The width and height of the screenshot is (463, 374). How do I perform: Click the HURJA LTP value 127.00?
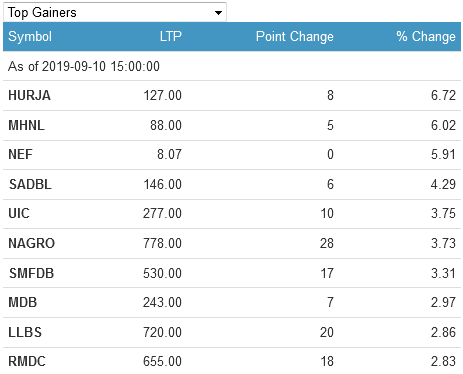coord(163,95)
